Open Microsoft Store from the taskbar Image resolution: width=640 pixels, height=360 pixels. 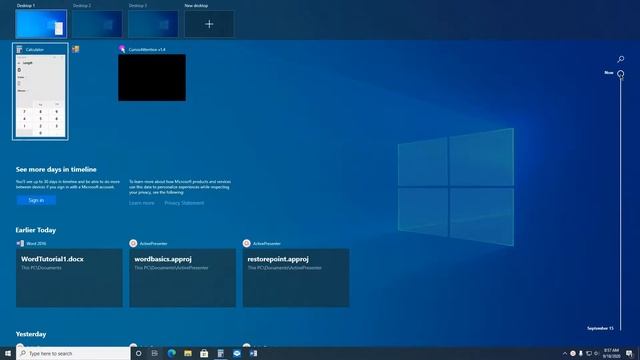204,353
